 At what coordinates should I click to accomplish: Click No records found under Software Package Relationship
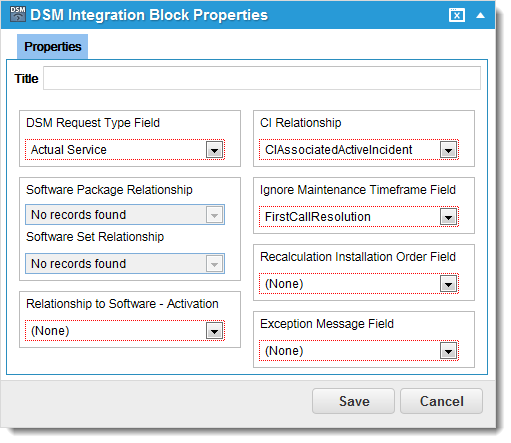(79, 215)
